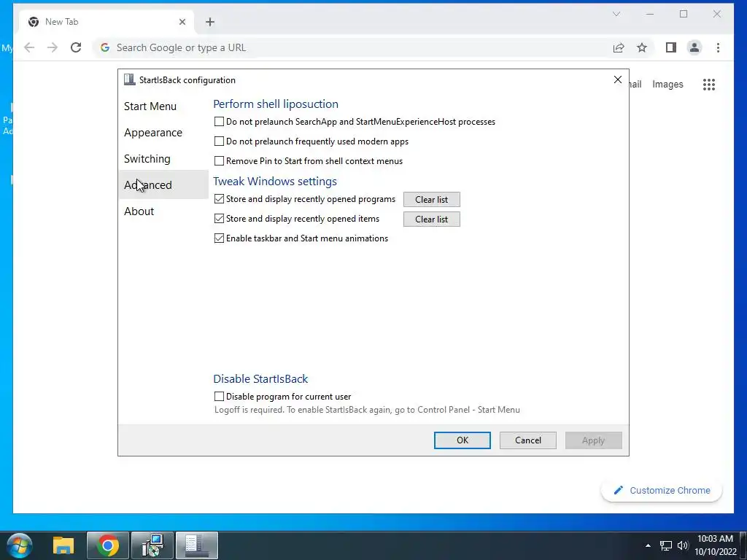Image resolution: width=747 pixels, height=560 pixels.
Task: Go forward in Chrome
Action: (53, 47)
